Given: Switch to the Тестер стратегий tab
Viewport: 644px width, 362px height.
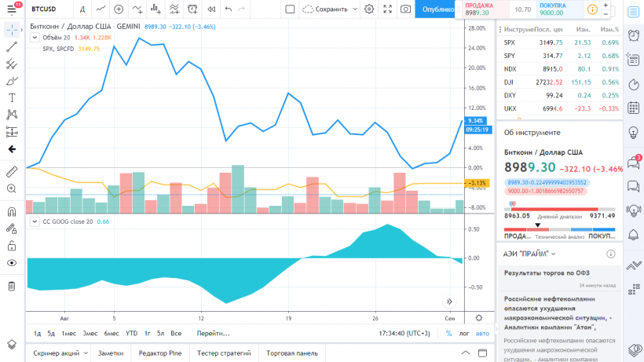Looking at the screenshot, I should (223, 353).
